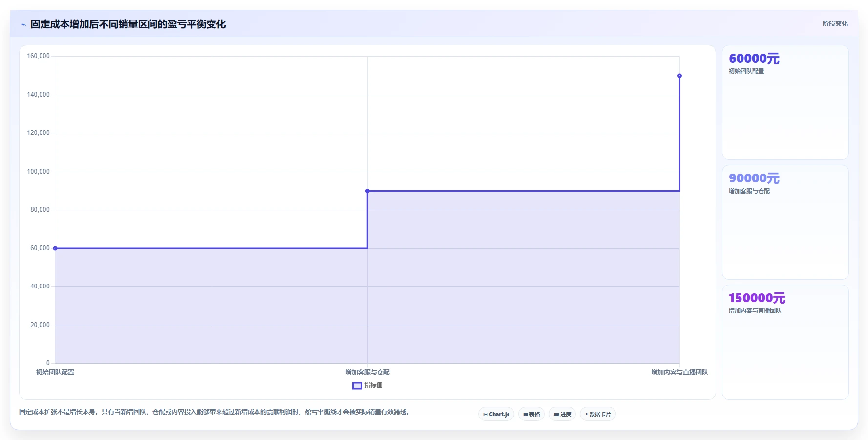The width and height of the screenshot is (868, 440).
Task: Click the x-axis label 增加内容与直播团队
Action: pyautogui.click(x=679, y=372)
